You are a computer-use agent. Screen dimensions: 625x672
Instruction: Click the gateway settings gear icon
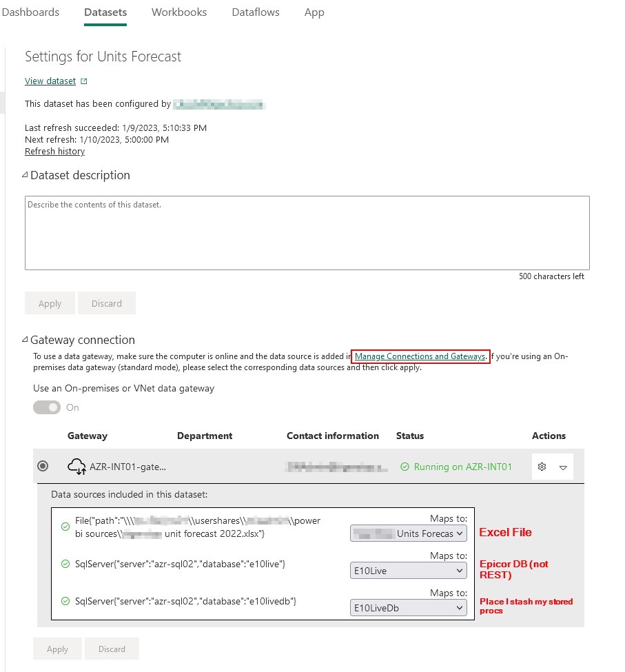pos(542,467)
